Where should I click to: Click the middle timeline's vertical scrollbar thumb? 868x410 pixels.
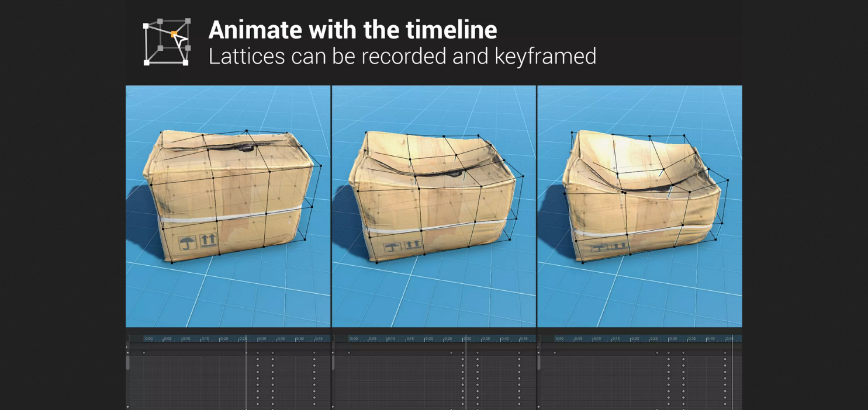[x=333, y=363]
